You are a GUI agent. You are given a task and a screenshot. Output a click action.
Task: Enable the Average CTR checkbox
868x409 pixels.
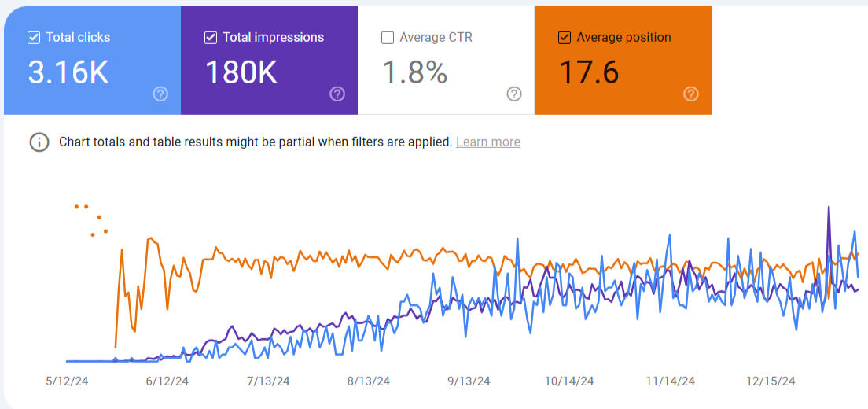coord(388,37)
